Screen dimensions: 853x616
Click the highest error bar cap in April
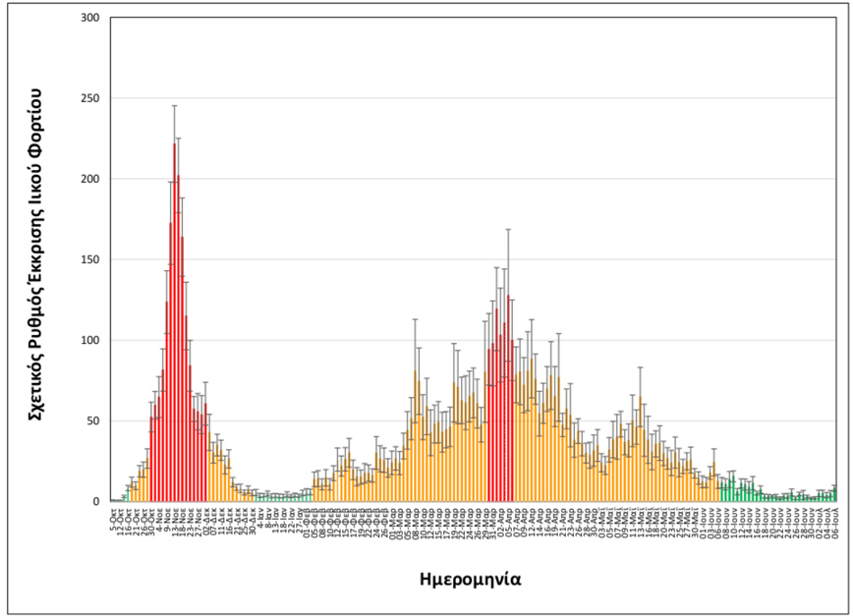click(508, 229)
